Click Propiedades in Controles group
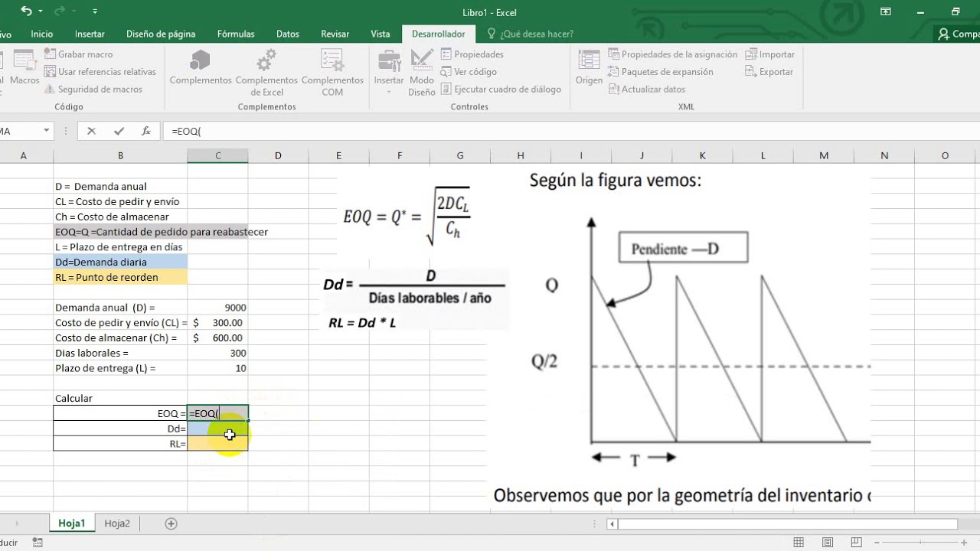This screenshot has width=980, height=551. pyautogui.click(x=472, y=54)
